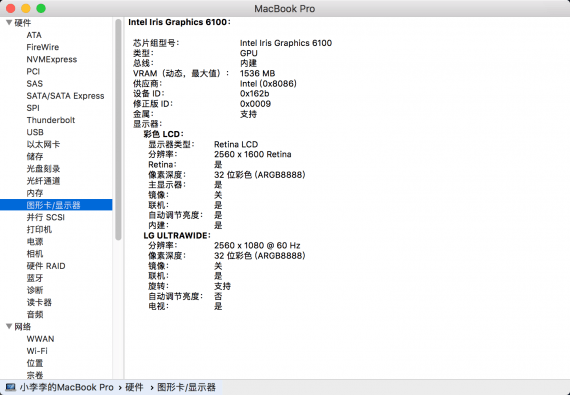Select 以太网卡 in the sidebar

(43, 144)
